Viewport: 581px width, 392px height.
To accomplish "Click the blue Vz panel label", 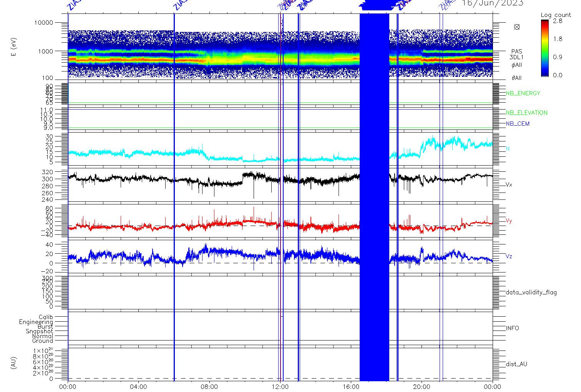I will coord(509,256).
